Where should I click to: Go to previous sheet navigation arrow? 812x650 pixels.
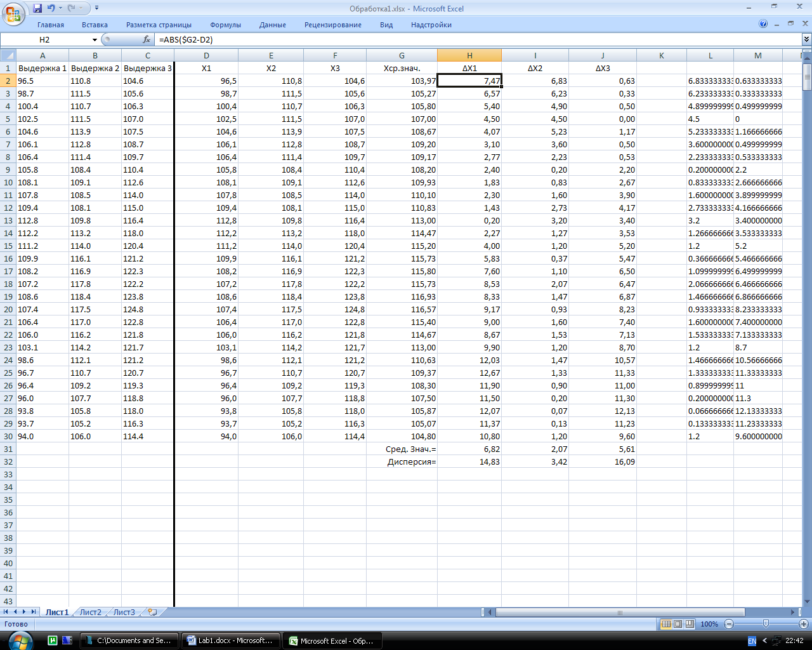tap(16, 612)
